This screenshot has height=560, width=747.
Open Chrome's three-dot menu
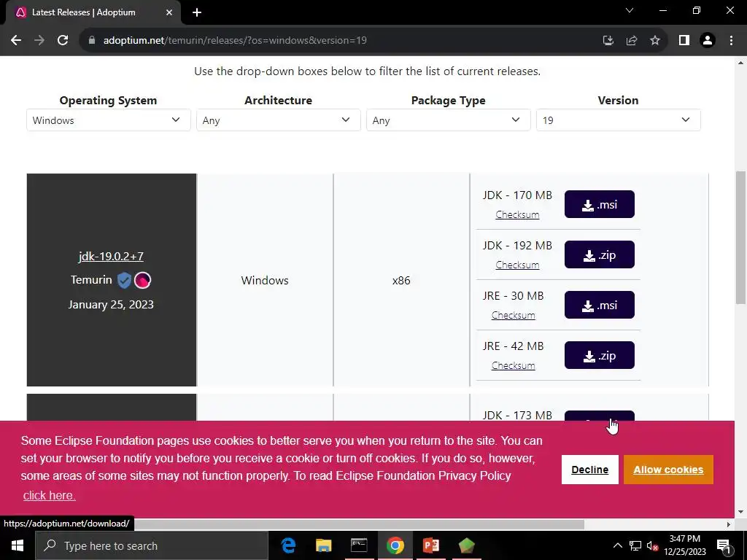pos(731,41)
